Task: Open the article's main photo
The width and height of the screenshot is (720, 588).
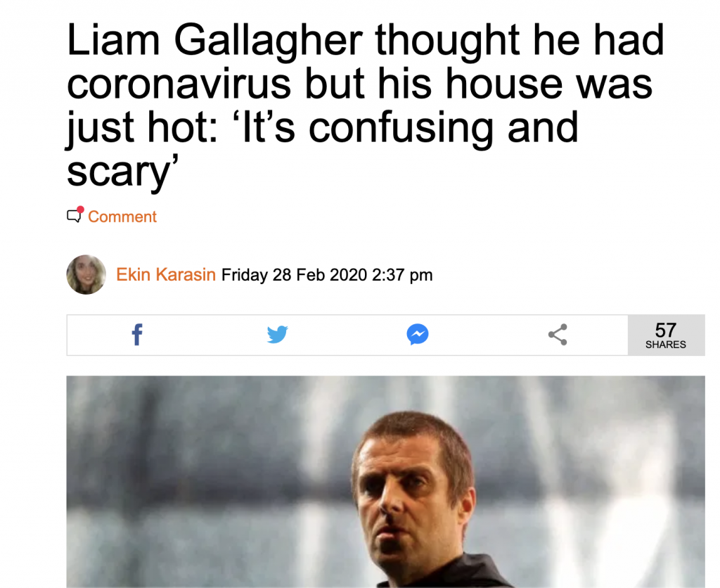Action: [386, 481]
